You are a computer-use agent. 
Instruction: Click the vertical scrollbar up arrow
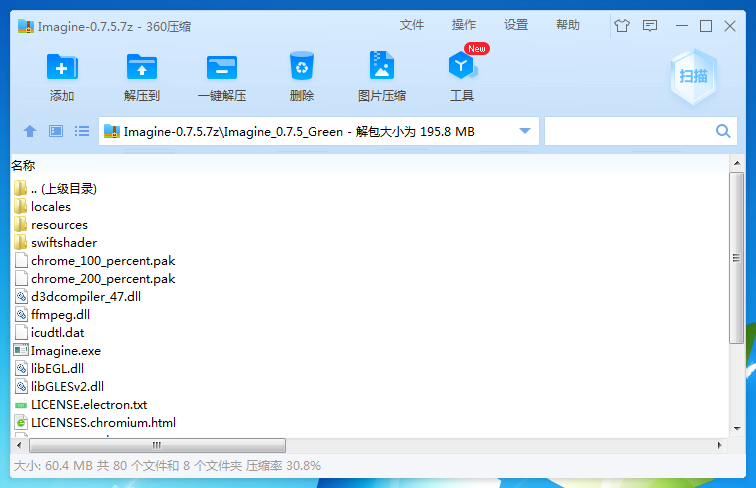(737, 163)
